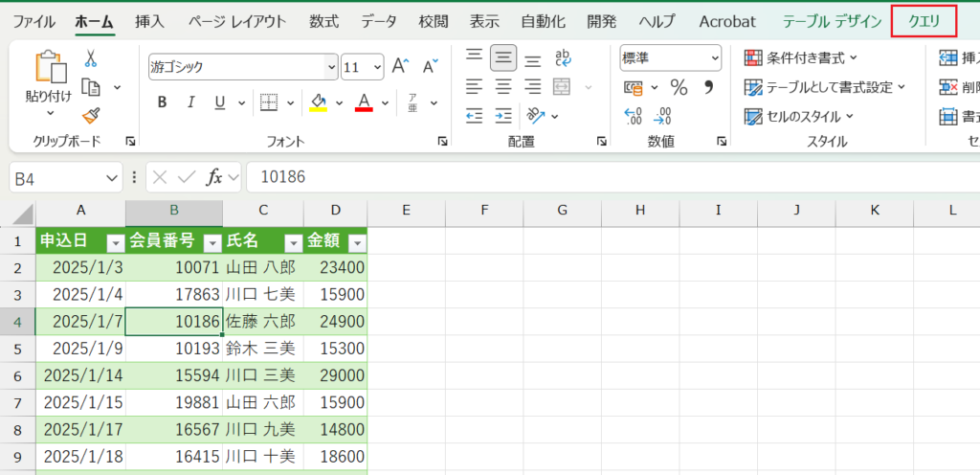Switch to the 数式 tab
Viewport: 980px width, 475px height.
[323, 22]
